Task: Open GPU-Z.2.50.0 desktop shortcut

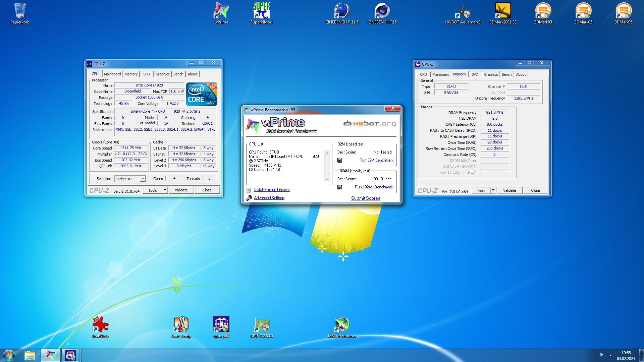Action: coord(261,327)
